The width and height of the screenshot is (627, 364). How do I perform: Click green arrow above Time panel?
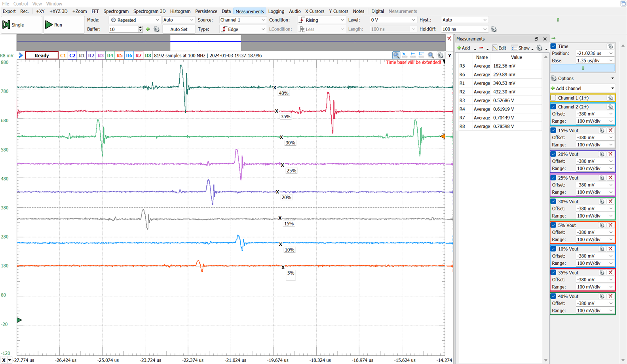pyautogui.click(x=553, y=38)
